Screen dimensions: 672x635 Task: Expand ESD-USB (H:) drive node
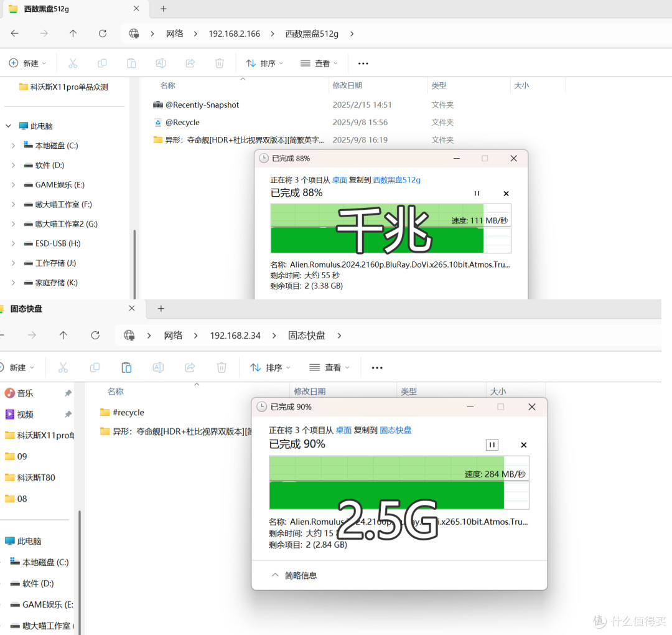click(x=13, y=243)
